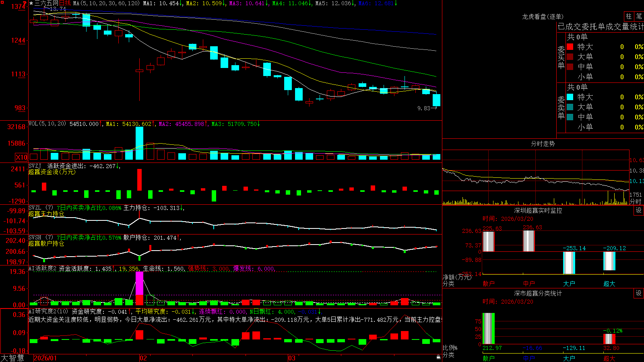Switch to 笔 tick display mode
Viewport: 644px width, 362px height.
639,16
